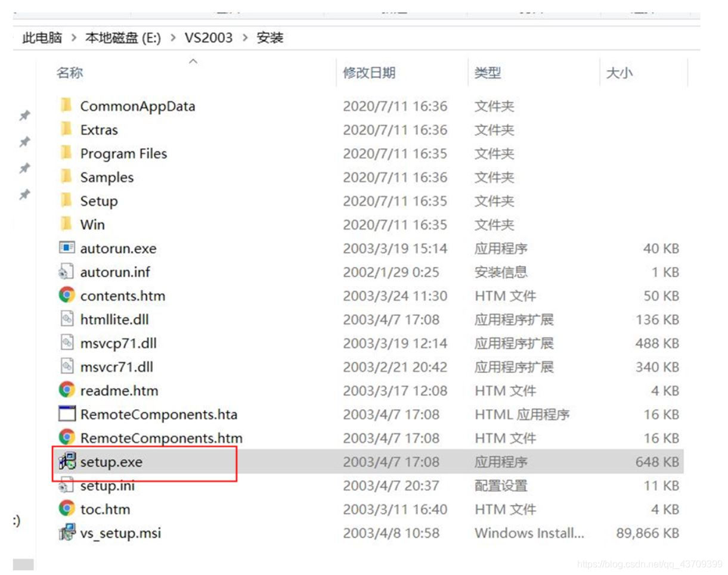The width and height of the screenshot is (728, 575).
Task: Click the RemoteComponents.hta window icon
Action: [x=67, y=414]
